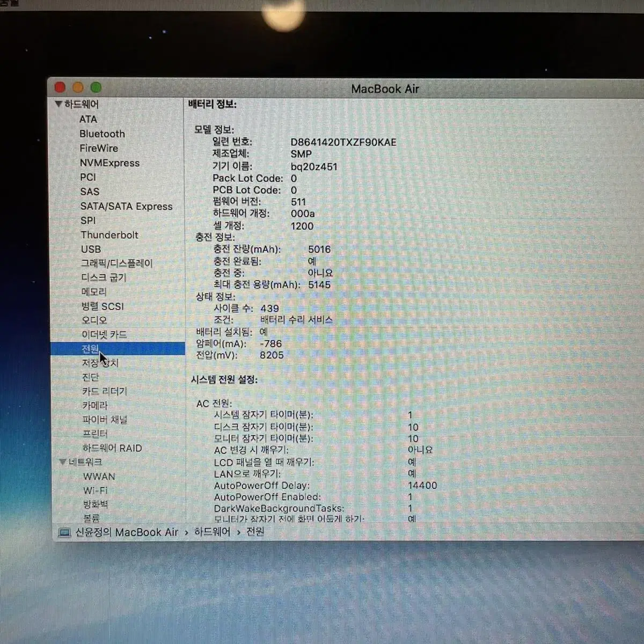Screen dimensions: 644x644
Task: Select NVMExpress in the sidebar
Action: (x=109, y=163)
